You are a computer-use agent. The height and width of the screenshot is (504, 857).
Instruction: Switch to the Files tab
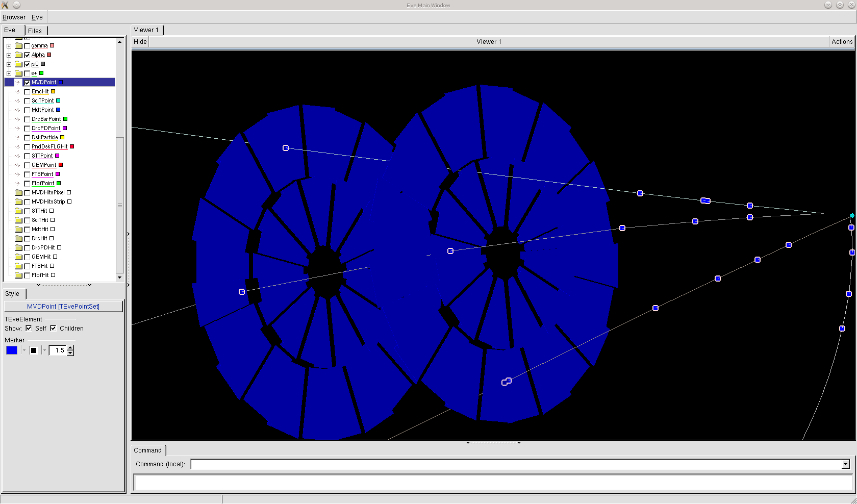(x=35, y=31)
